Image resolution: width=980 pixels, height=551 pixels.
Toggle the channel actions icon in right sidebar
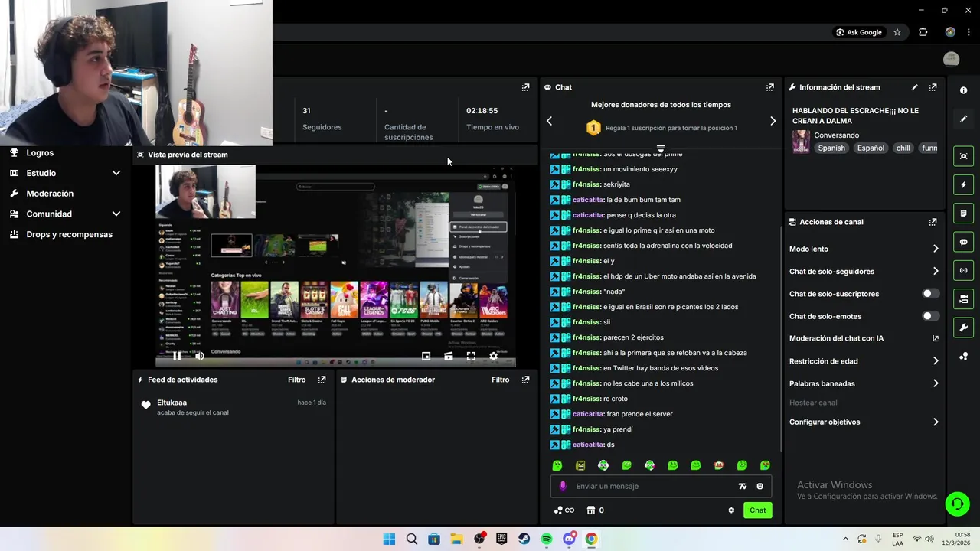coord(963,298)
